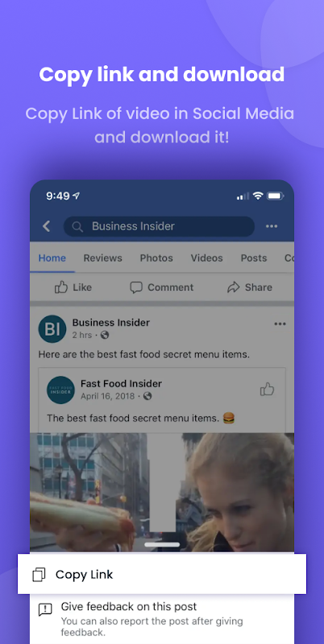
Task: Click the Share button
Action: [x=250, y=287]
